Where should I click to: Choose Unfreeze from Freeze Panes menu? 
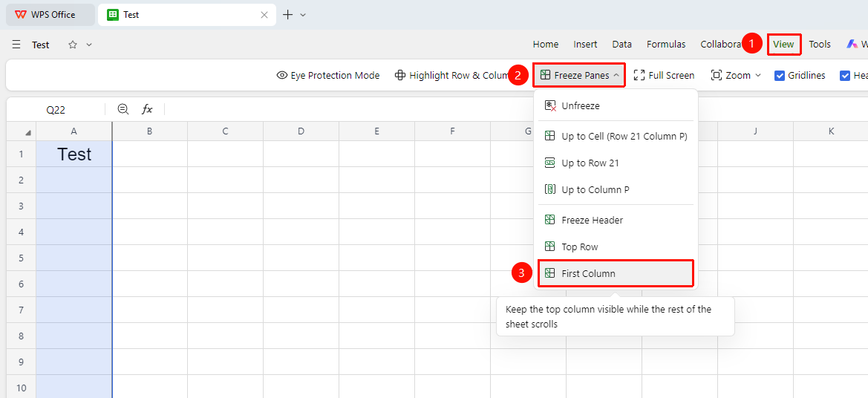point(616,105)
